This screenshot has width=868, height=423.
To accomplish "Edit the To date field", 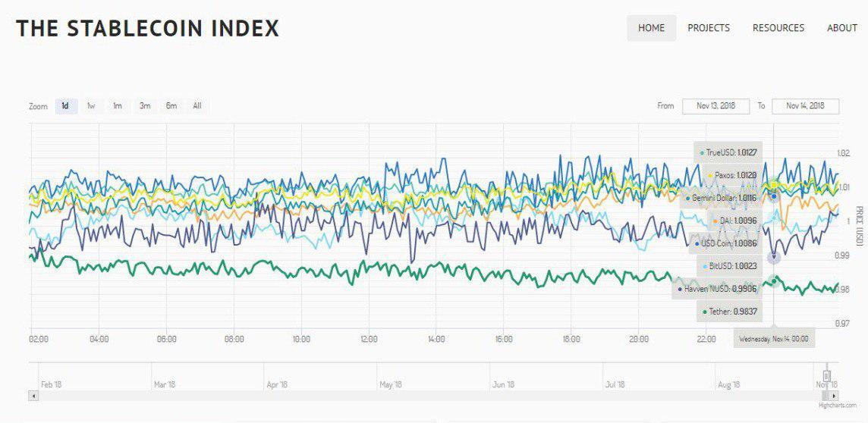I will pyautogui.click(x=806, y=105).
